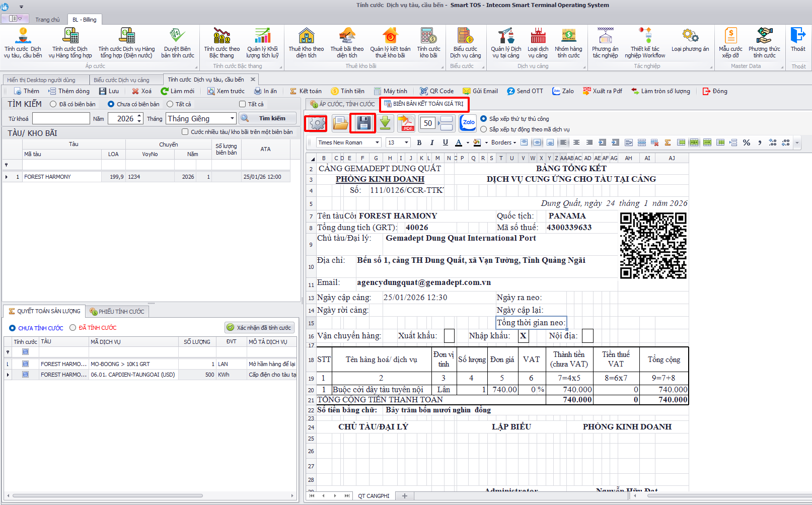Click the green download arrow icon
The height and width of the screenshot is (505, 812).
(x=385, y=123)
